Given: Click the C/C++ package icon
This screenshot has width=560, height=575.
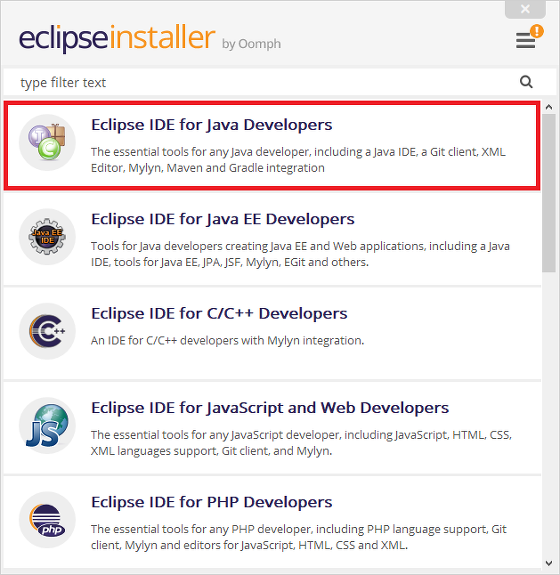Looking at the screenshot, I should click(x=47, y=331).
